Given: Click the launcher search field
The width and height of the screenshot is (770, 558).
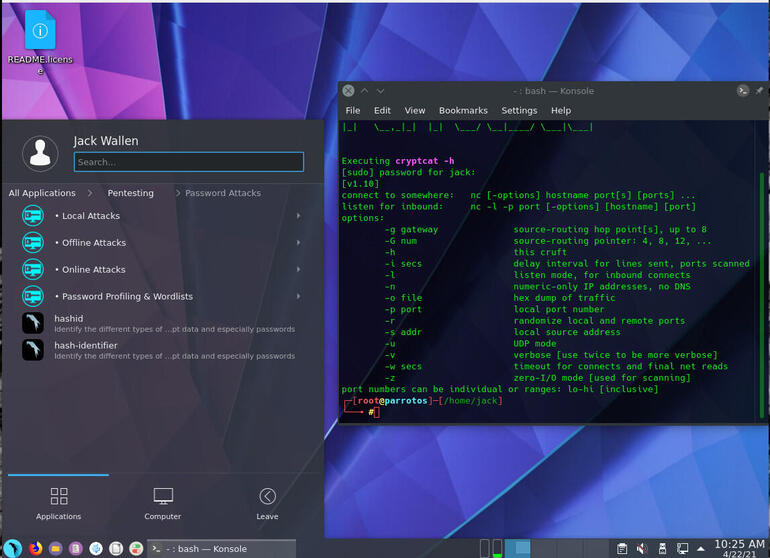Looking at the screenshot, I should coord(188,162).
